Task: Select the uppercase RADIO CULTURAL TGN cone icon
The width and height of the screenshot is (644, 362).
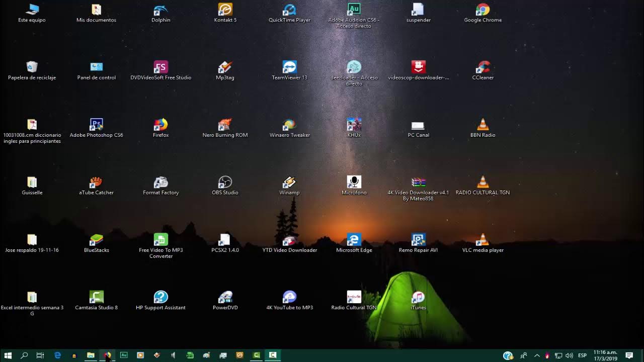Action: [x=482, y=186]
